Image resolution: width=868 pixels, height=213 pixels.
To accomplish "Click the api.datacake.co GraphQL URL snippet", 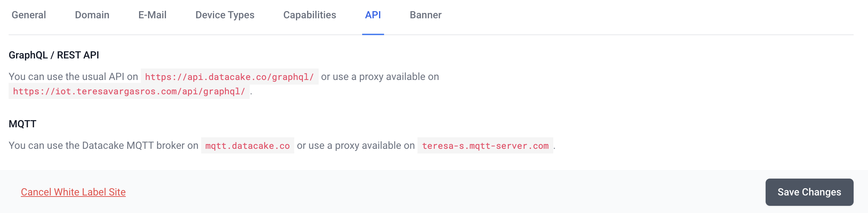I will click(229, 77).
